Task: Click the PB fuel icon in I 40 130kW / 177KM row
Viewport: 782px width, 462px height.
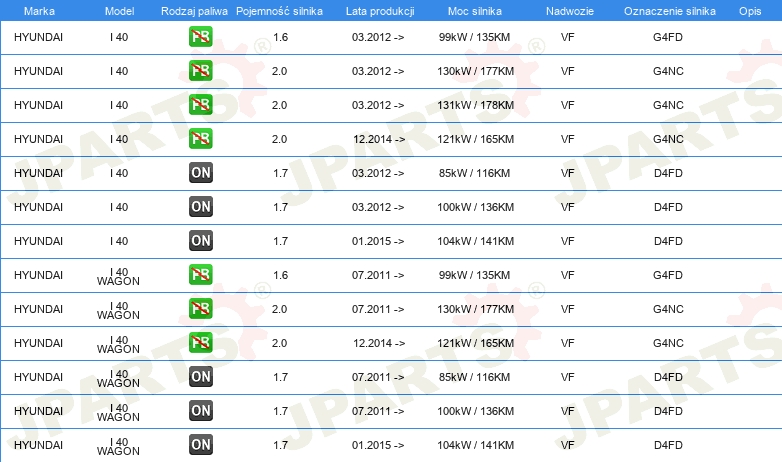Action: click(x=200, y=71)
